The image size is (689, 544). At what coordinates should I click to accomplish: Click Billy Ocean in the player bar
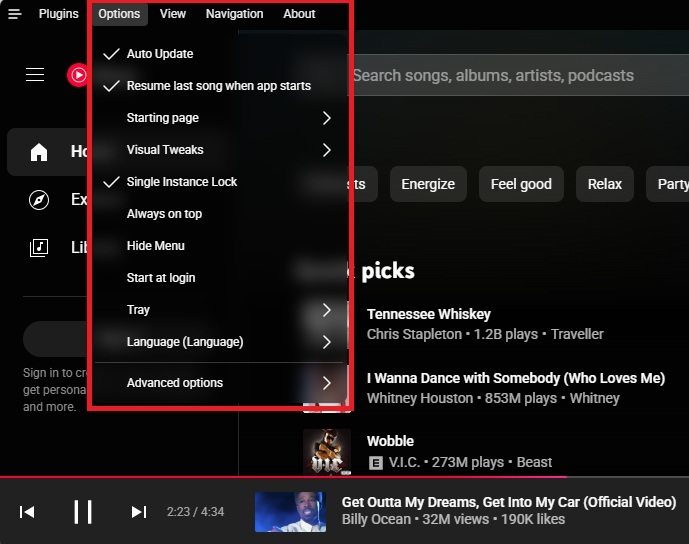376,519
